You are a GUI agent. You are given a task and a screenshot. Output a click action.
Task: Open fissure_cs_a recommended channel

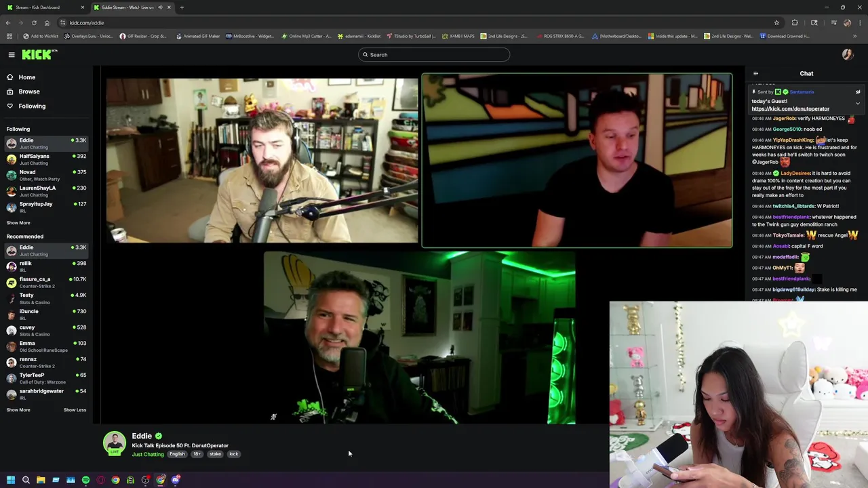46,282
